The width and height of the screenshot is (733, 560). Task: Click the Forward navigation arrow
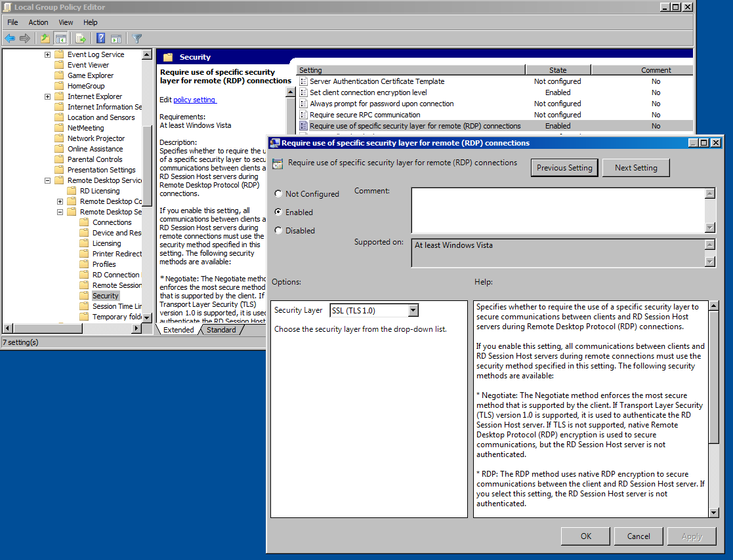(25, 38)
